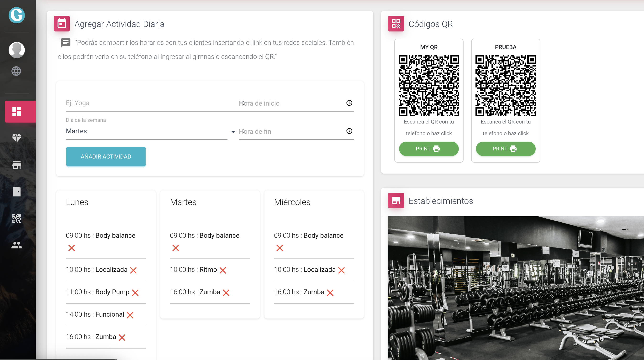This screenshot has height=360, width=644.
Task: Click the PRUEBA QR code image
Action: pyautogui.click(x=506, y=86)
